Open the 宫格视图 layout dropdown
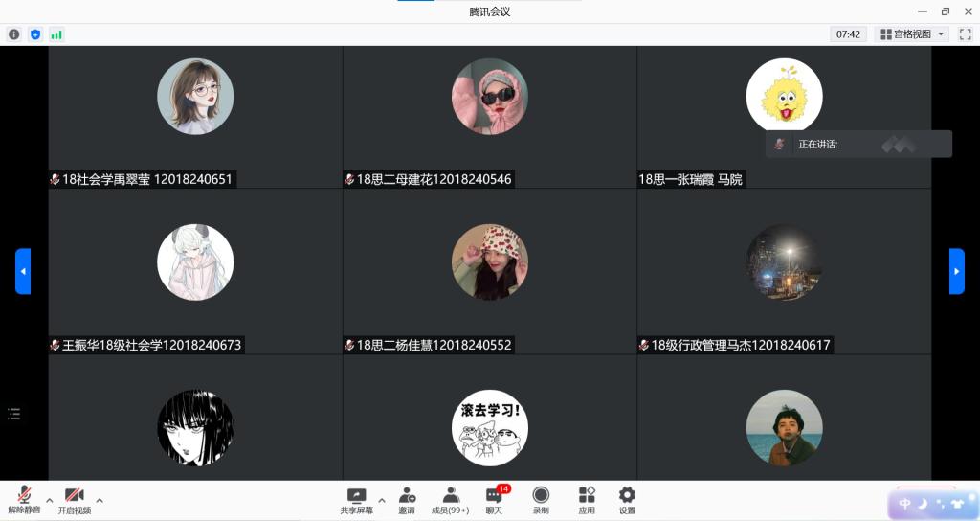980x521 pixels. click(911, 34)
